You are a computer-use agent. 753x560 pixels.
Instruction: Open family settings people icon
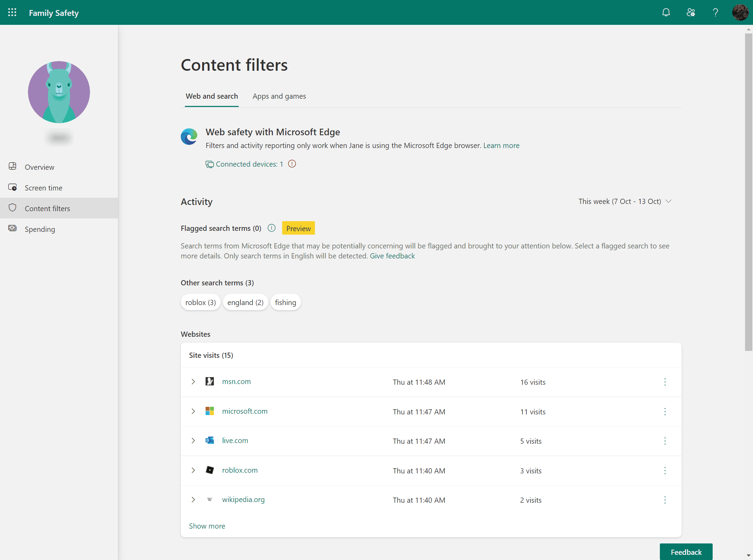[x=691, y=12]
